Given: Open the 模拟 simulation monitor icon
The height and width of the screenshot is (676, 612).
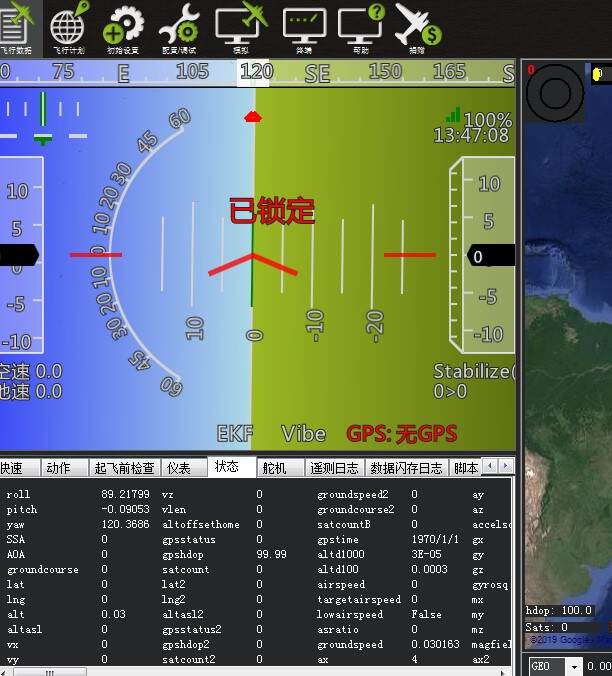Looking at the screenshot, I should coord(241,27).
